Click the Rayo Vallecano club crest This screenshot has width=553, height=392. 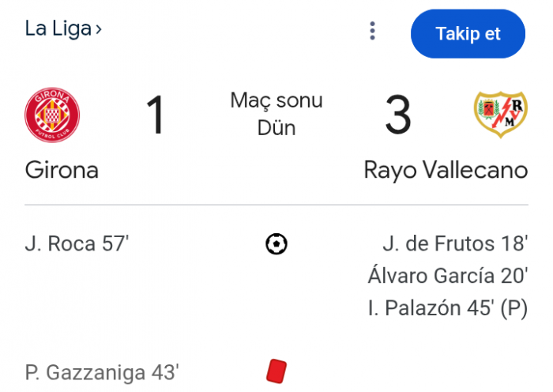500,115
